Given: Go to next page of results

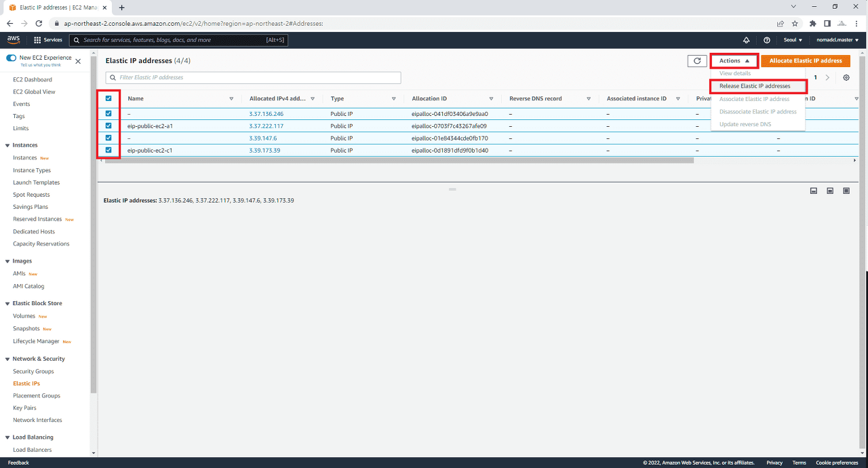Looking at the screenshot, I should [827, 78].
